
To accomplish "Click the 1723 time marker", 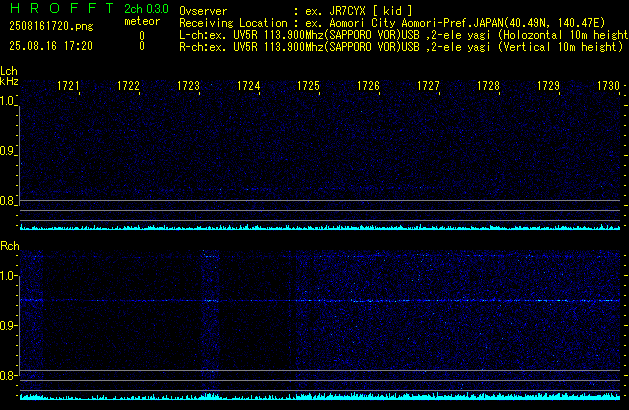I will [x=188, y=86].
